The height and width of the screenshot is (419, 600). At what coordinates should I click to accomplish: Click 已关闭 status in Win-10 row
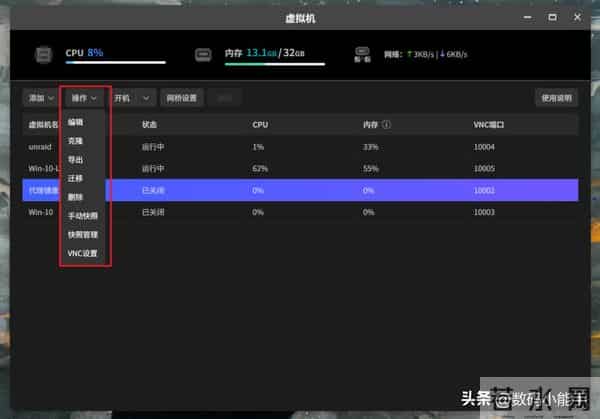tap(153, 212)
